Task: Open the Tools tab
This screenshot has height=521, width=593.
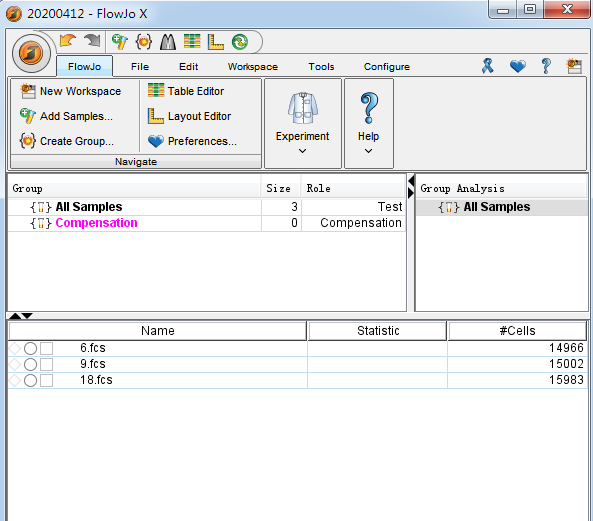Action: (x=321, y=67)
